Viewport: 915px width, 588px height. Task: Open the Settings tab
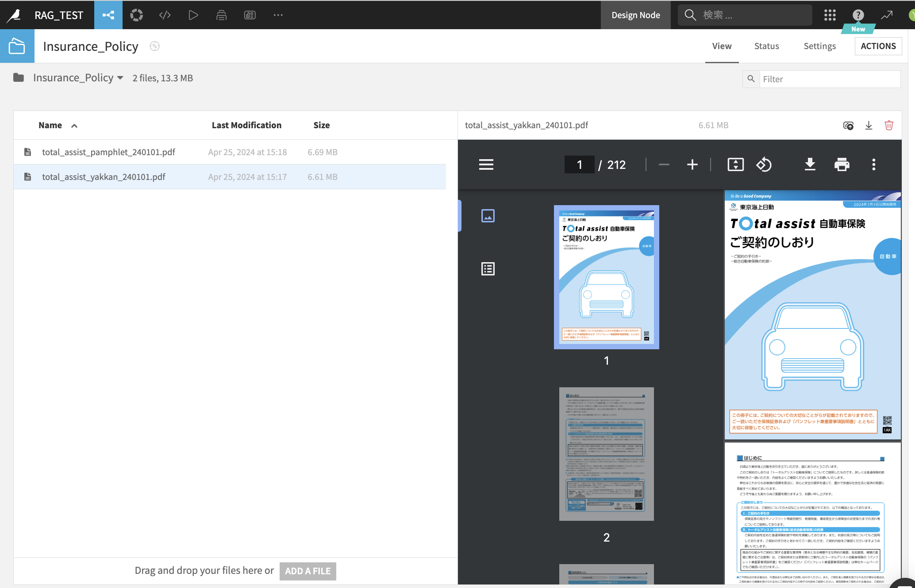click(819, 46)
